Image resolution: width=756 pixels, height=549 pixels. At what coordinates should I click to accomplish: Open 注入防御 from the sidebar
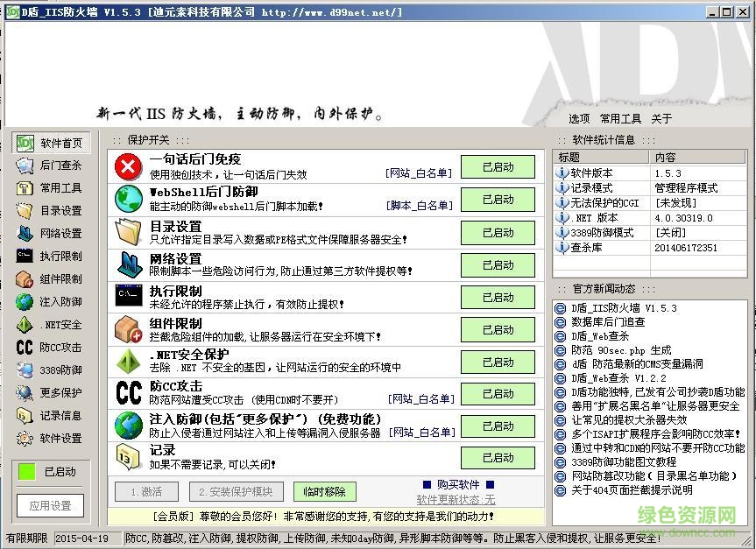[x=50, y=302]
